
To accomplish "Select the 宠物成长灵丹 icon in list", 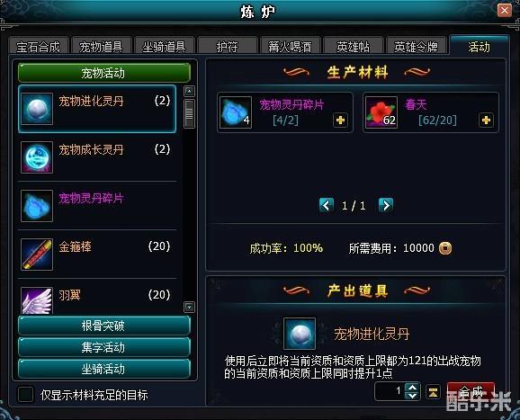I will click(37, 157).
